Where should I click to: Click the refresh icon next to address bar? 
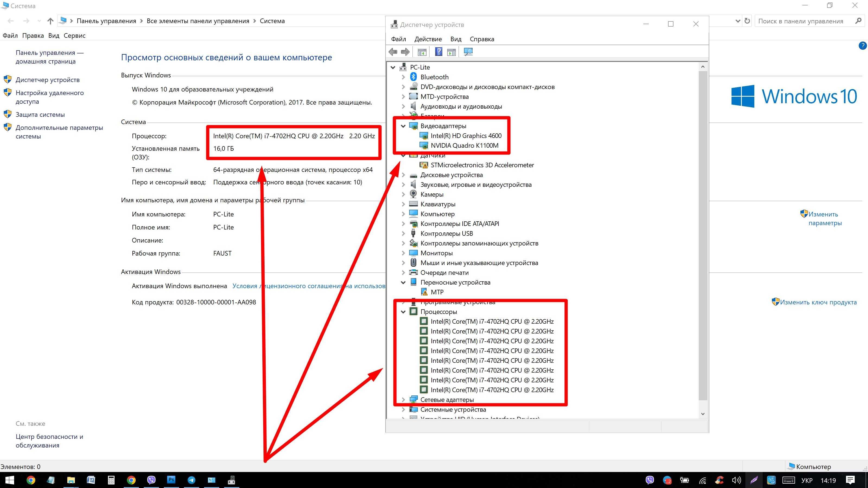(747, 21)
